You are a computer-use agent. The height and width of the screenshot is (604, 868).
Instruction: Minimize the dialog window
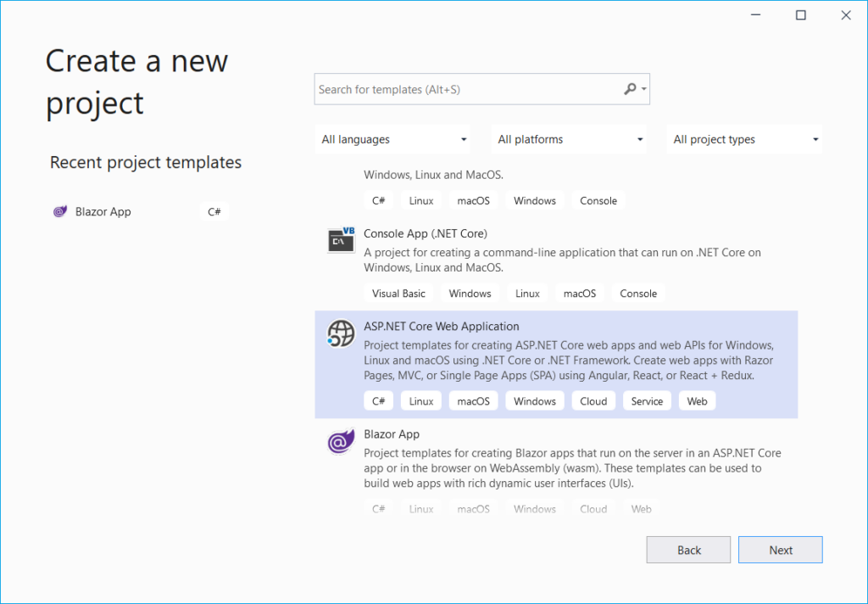[755, 15]
